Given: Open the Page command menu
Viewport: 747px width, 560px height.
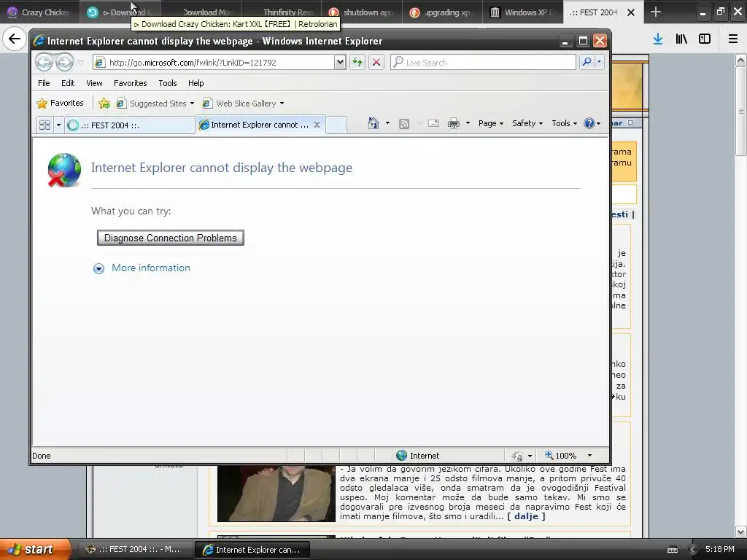Looking at the screenshot, I should (491, 123).
